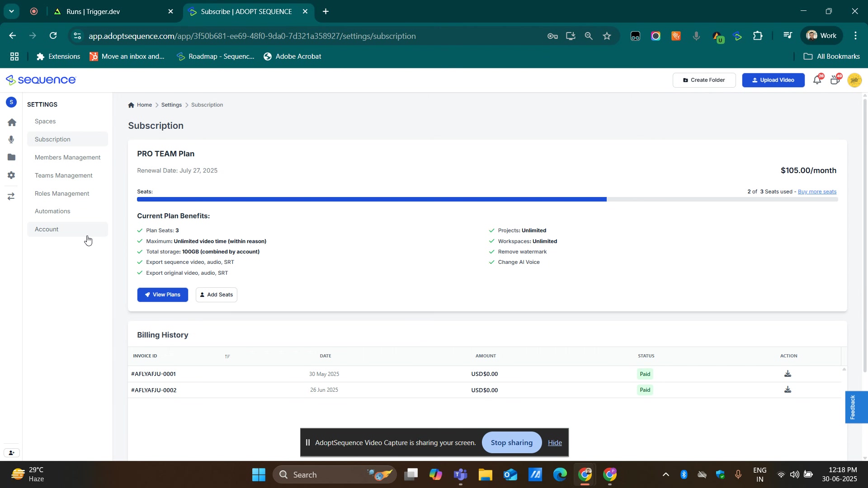Click the swap arrows icon in sidebar

point(12,197)
